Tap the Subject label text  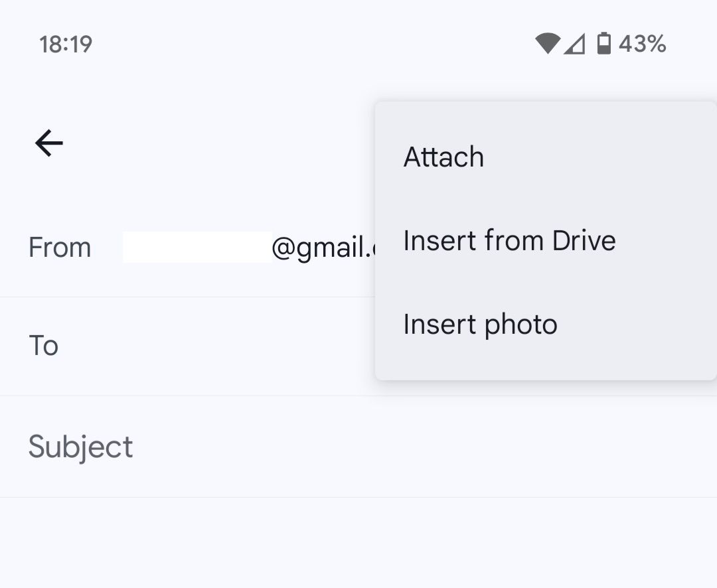(80, 447)
